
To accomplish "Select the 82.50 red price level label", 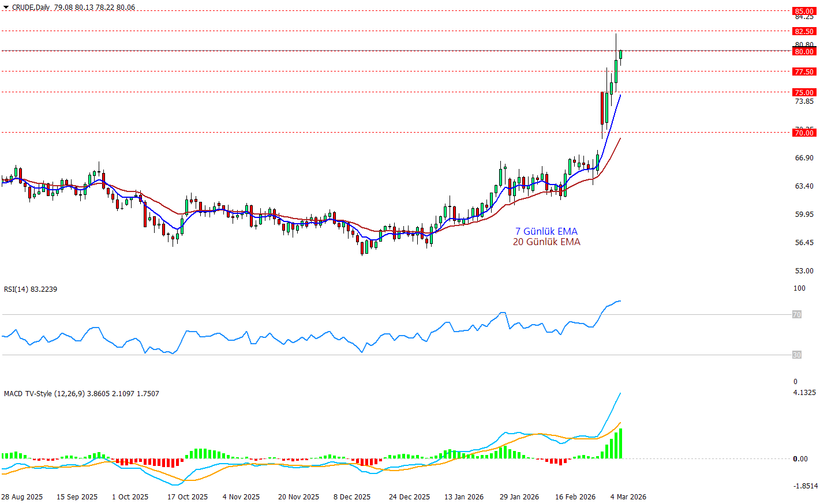I will [804, 31].
